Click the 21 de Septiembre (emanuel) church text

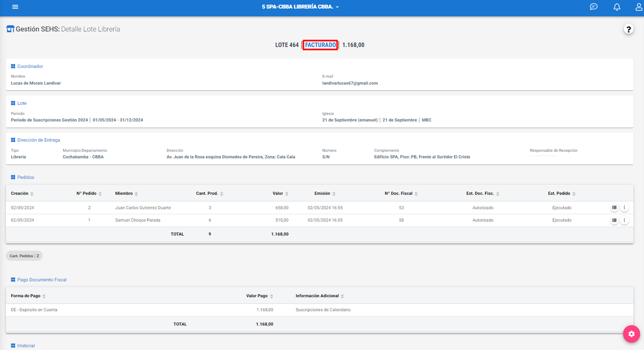click(350, 120)
